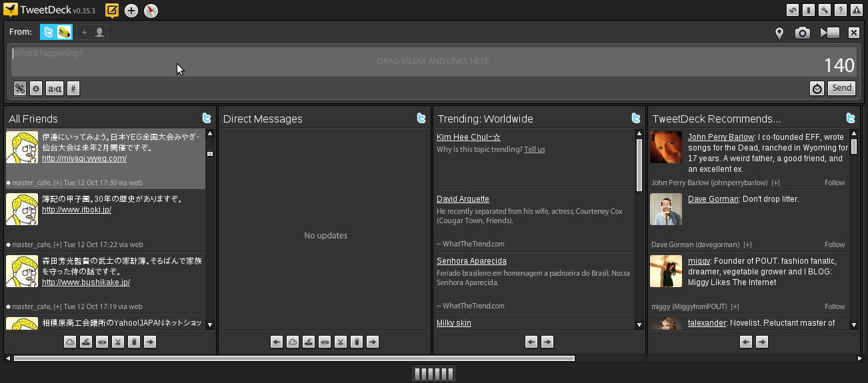The width and height of the screenshot is (868, 383).
Task: Click the column navigator bars at bottom
Action: 434,374
